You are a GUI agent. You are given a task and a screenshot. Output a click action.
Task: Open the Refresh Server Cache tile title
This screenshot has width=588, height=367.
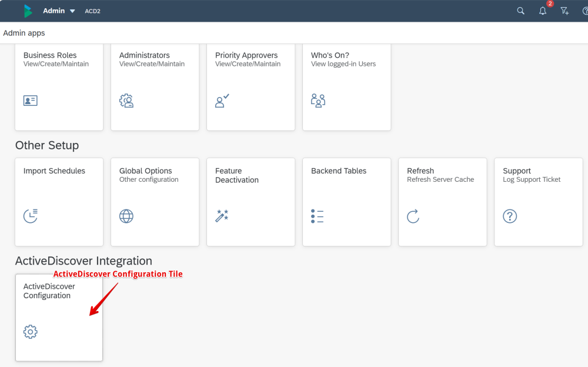click(x=420, y=171)
